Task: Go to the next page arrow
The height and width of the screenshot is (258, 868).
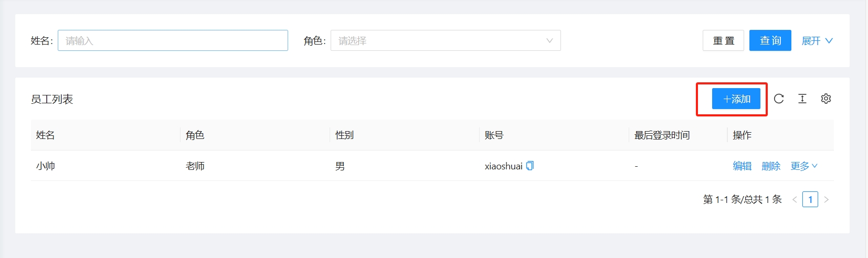Action: tap(827, 200)
